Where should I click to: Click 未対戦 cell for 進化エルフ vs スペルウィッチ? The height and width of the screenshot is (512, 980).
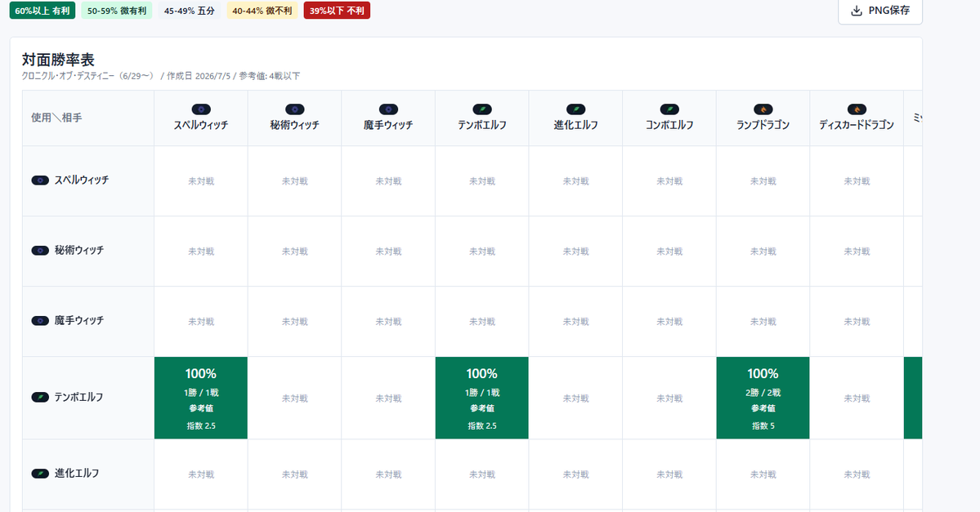coord(200,474)
